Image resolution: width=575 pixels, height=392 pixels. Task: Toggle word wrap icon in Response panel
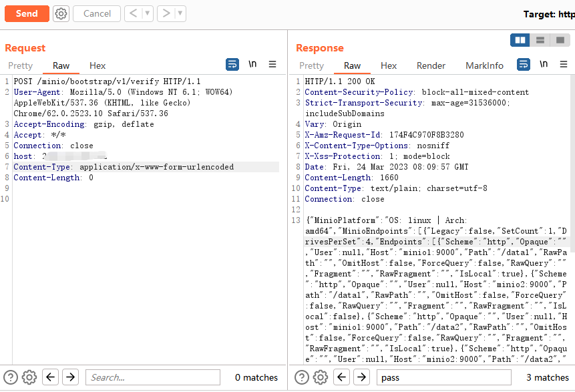point(524,65)
